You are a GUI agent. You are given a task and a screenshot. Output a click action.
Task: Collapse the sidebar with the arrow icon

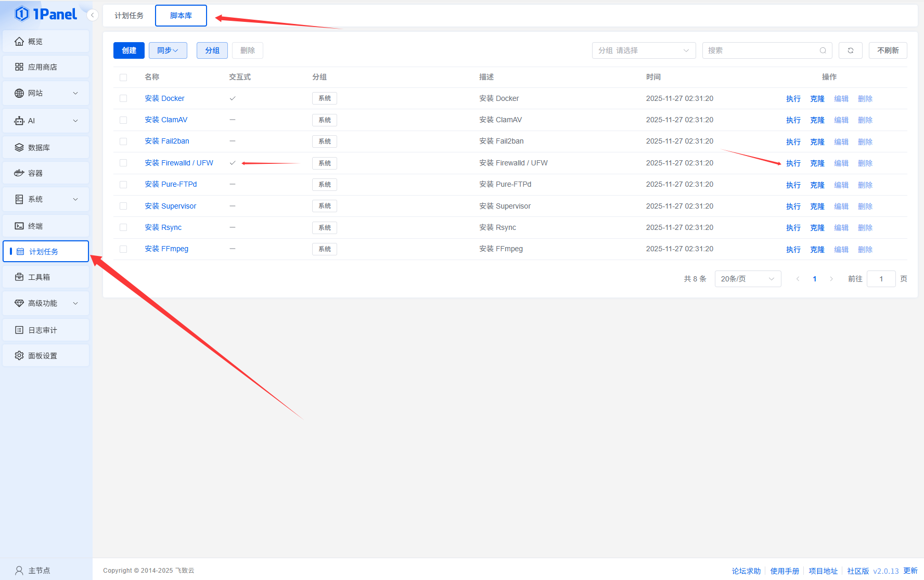[93, 15]
